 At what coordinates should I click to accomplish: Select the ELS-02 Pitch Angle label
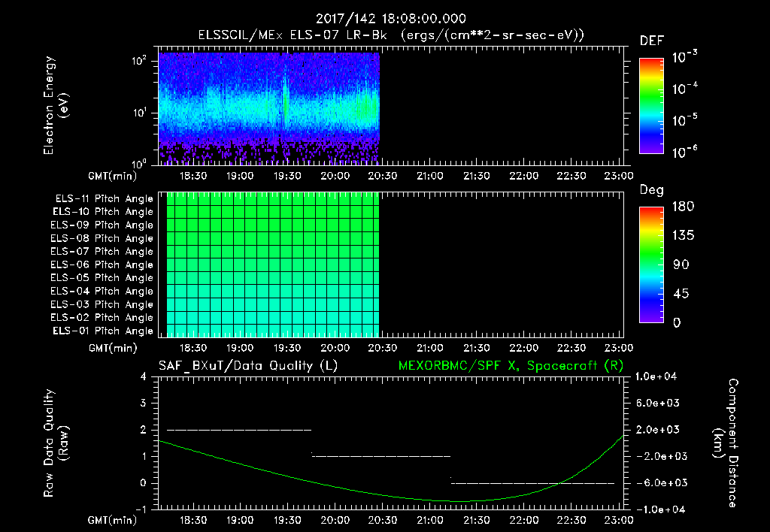point(102,318)
